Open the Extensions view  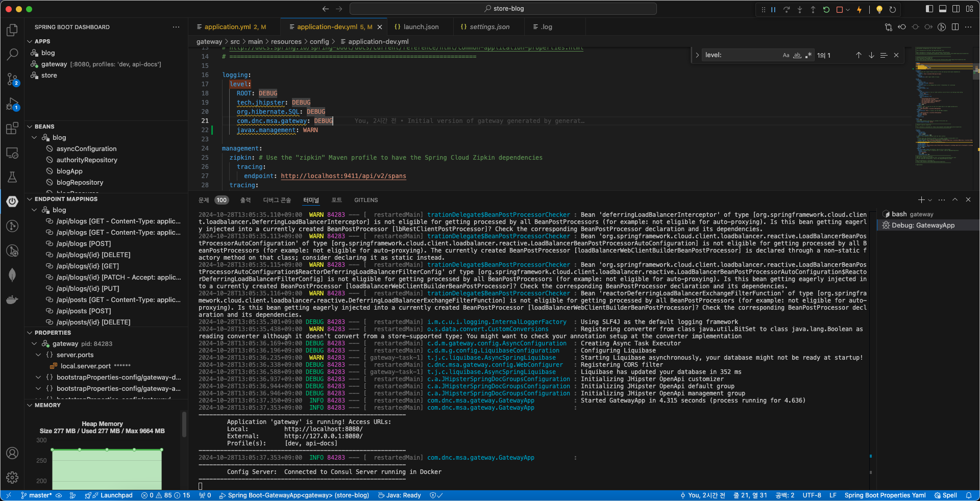tap(12, 129)
